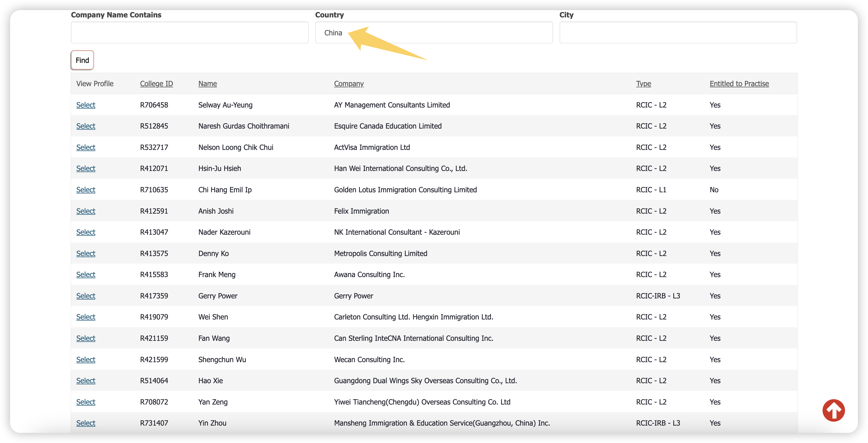View profile of Chi Hang Emil Ip
Viewport: 868px width, 443px height.
(86, 190)
